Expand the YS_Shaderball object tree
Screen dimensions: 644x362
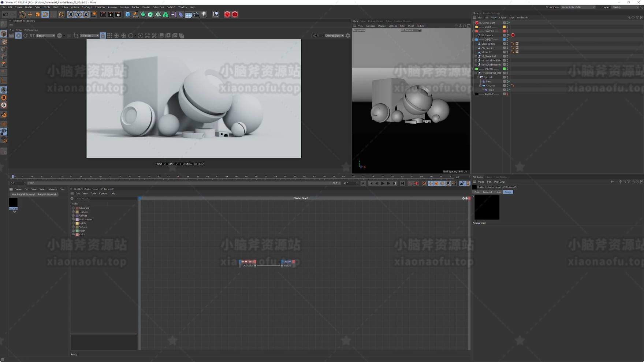click(x=476, y=56)
